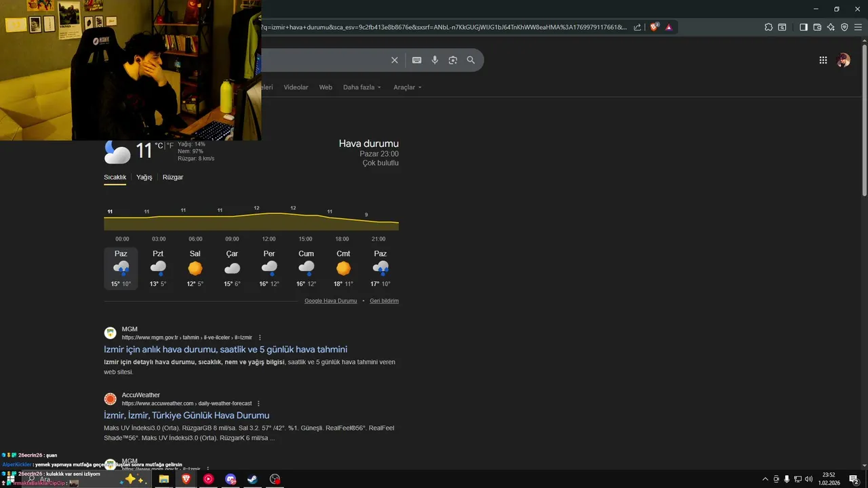The width and height of the screenshot is (868, 488).
Task: Click the tray microphone icon
Action: (x=787, y=479)
